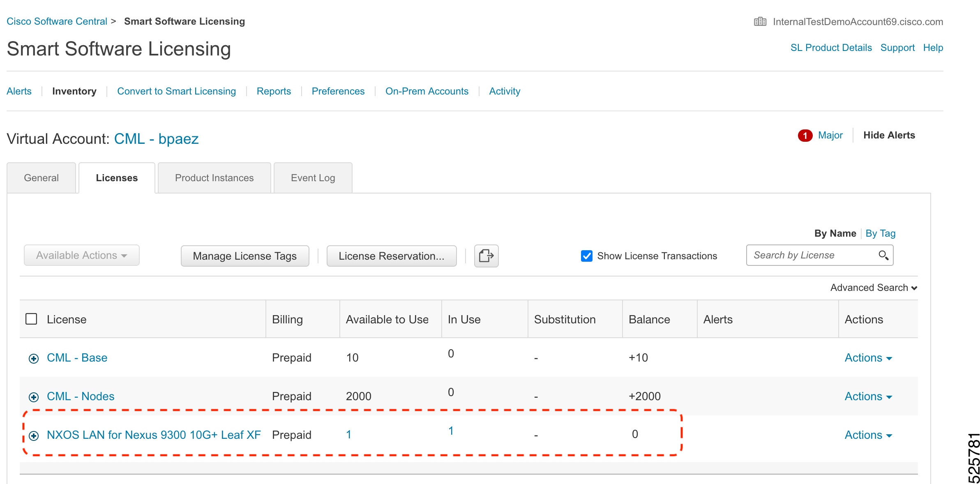This screenshot has width=980, height=484.
Task: Open the Available Actions dropdown
Action: coord(81,255)
